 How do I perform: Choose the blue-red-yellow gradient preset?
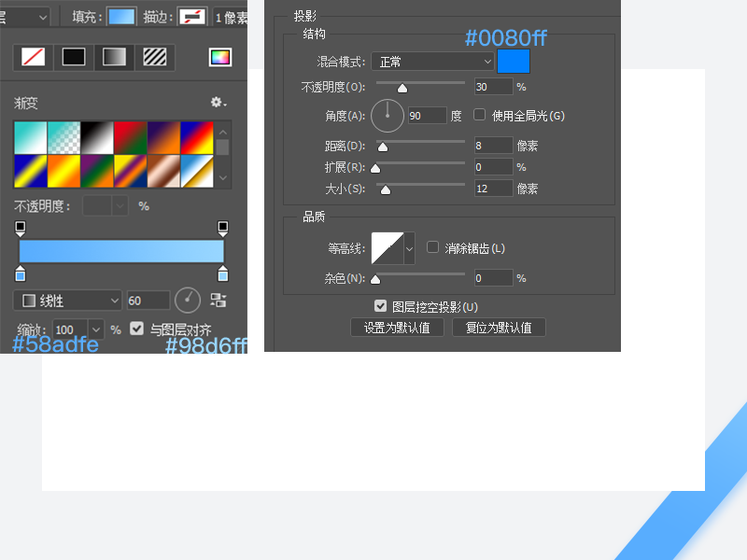click(197, 137)
